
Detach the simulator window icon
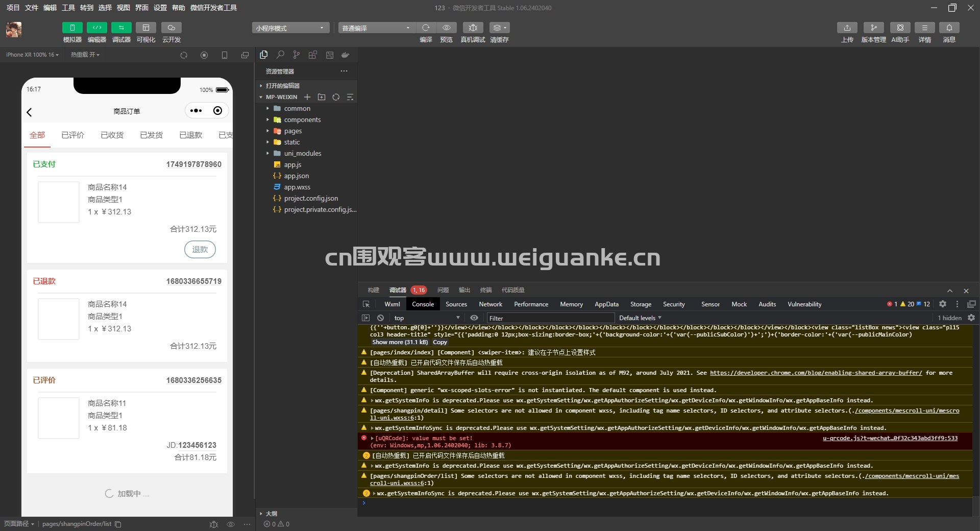point(245,55)
